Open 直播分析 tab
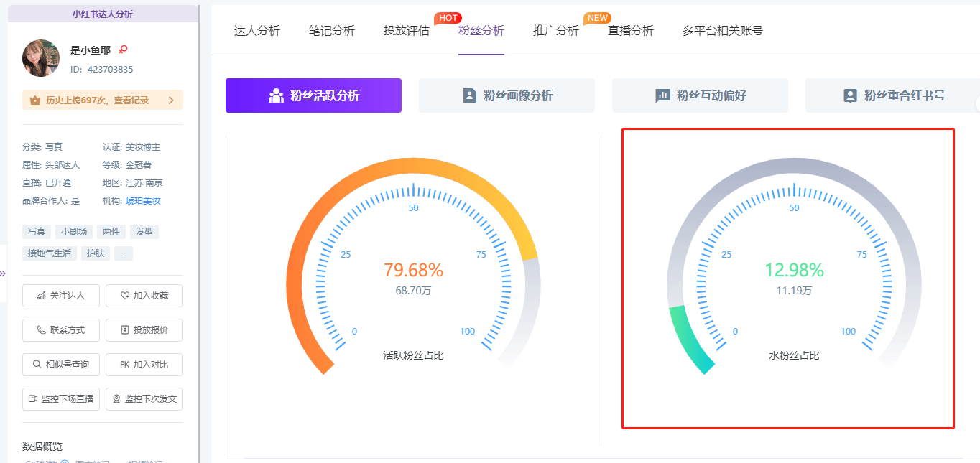Image resolution: width=980 pixels, height=463 pixels. click(631, 31)
